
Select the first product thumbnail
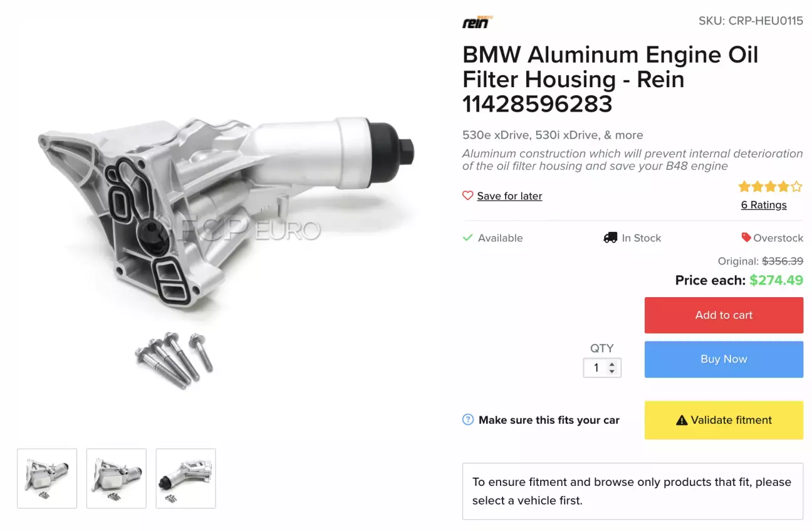[x=47, y=478]
